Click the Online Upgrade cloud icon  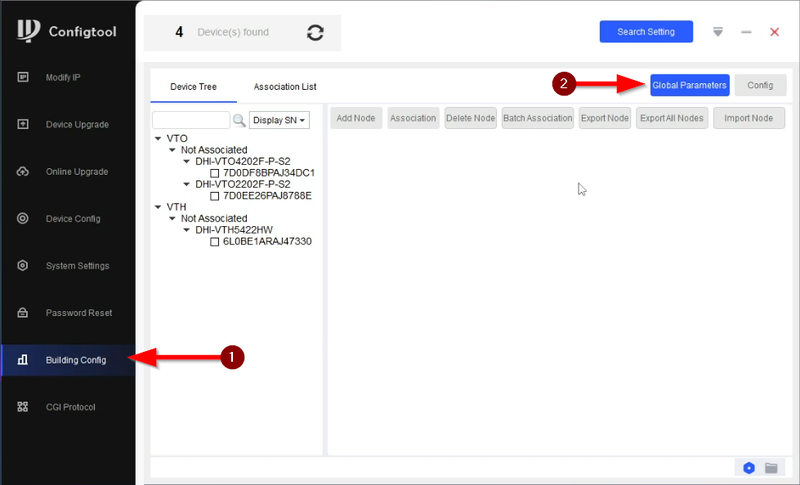[23, 171]
